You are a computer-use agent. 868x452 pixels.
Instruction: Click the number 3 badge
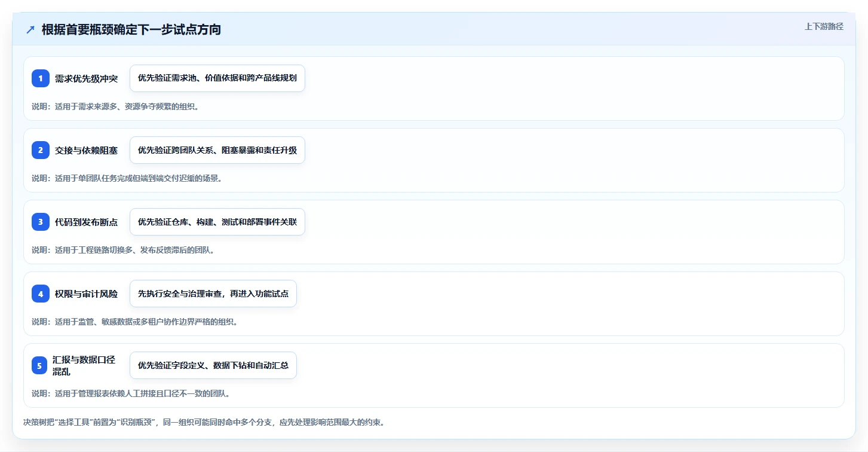tap(41, 222)
